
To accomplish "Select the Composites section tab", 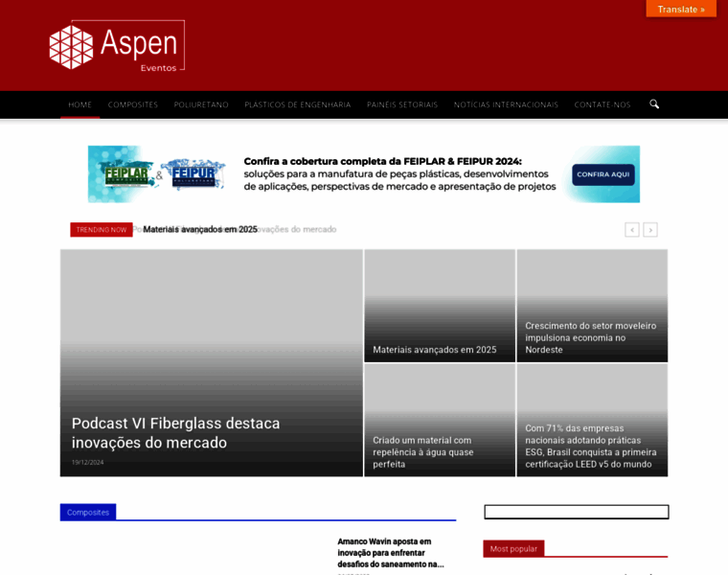I will [88, 513].
